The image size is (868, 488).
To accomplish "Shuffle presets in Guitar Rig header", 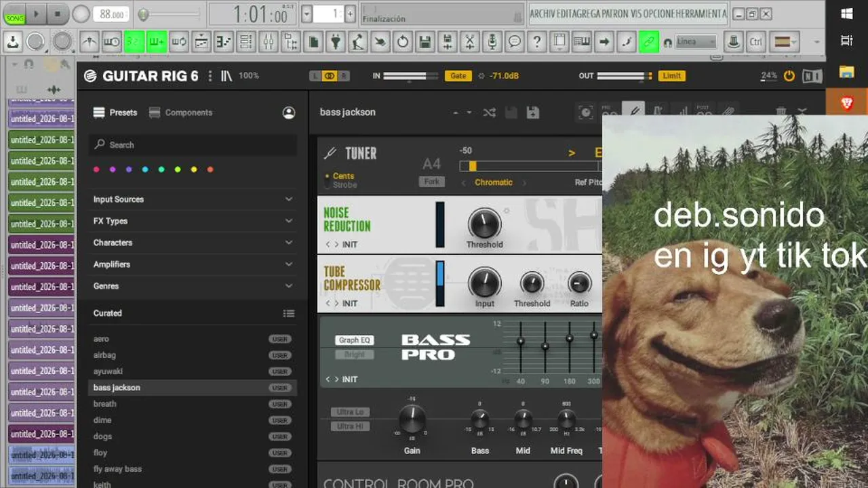I will [489, 113].
